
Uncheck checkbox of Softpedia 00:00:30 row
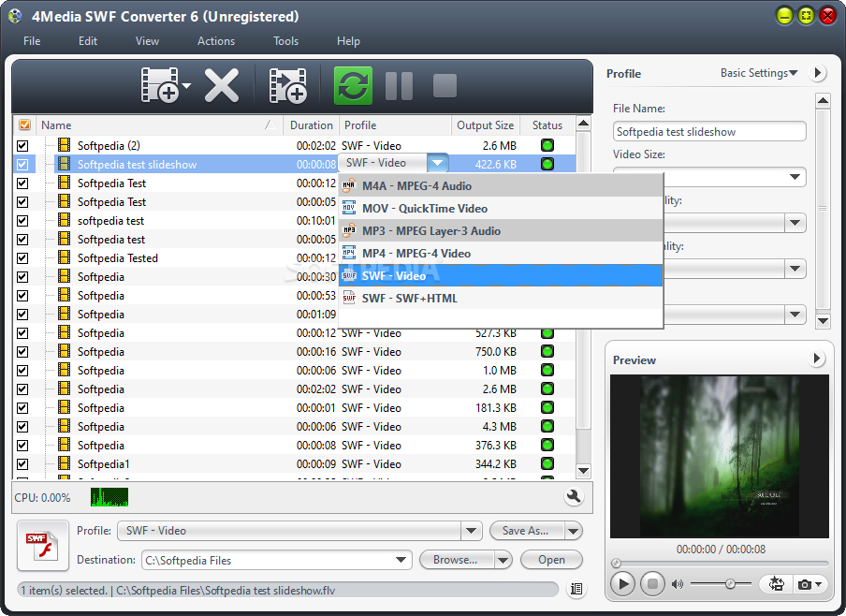pos(22,277)
